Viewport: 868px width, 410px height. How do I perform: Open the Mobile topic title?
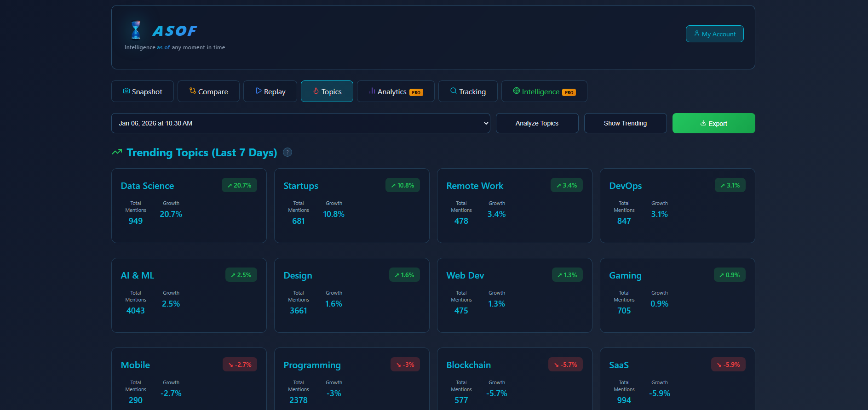click(135, 365)
